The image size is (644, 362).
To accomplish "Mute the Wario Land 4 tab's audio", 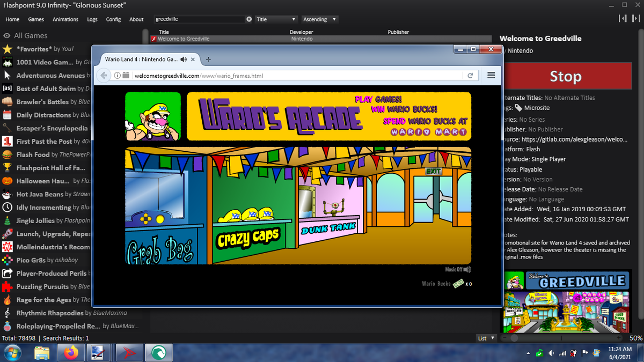I will coord(184,60).
